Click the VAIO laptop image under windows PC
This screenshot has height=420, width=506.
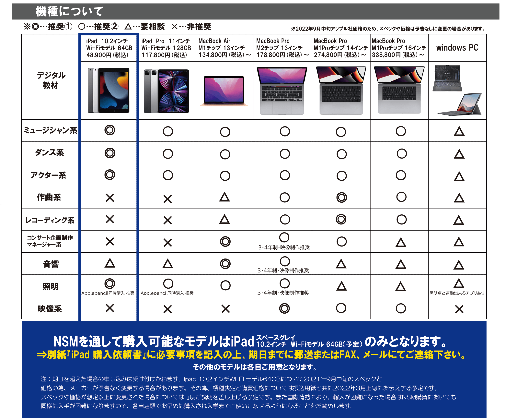(447, 78)
